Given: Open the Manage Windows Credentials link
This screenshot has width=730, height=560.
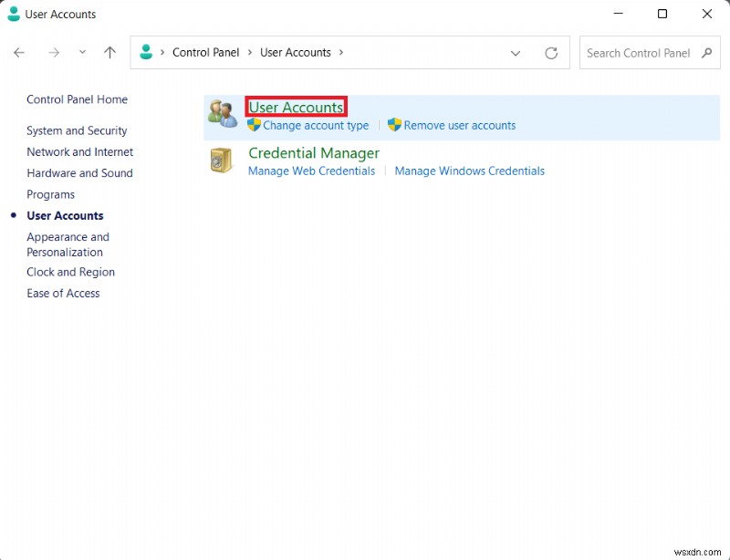Looking at the screenshot, I should (x=469, y=171).
